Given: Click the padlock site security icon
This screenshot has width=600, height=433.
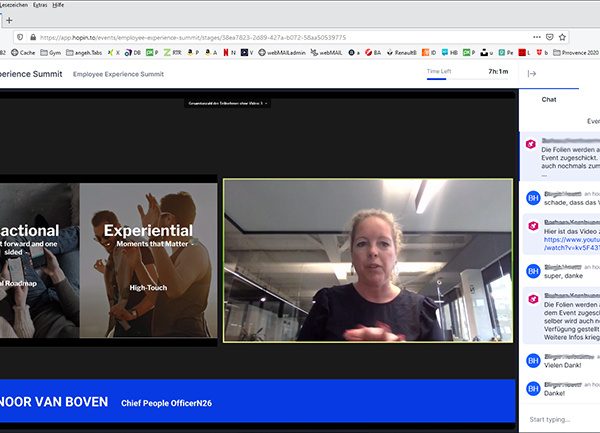Looking at the screenshot, I should [x=33, y=37].
